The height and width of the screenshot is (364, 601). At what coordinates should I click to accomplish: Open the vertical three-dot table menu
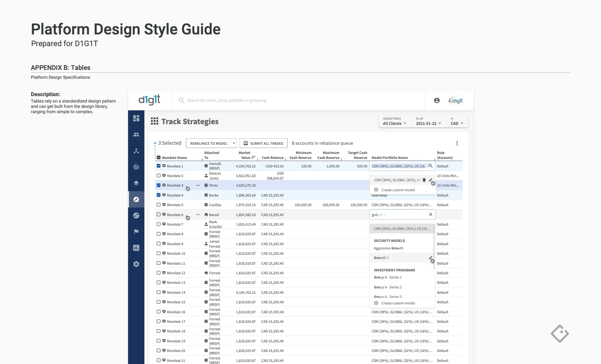[457, 143]
